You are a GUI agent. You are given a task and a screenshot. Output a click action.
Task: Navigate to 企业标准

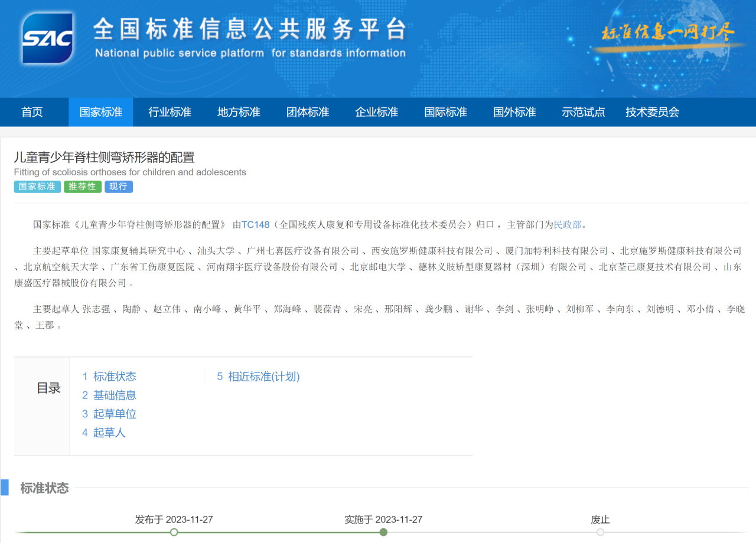(x=377, y=112)
